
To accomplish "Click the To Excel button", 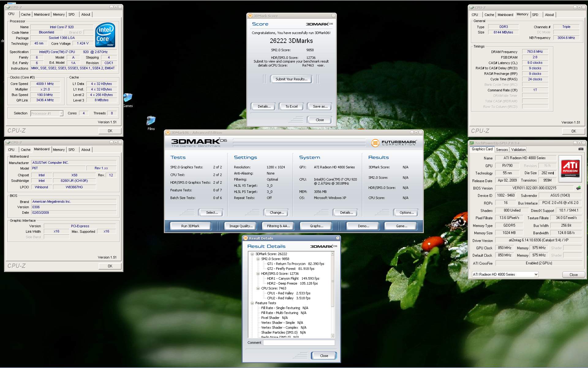I will (291, 106).
